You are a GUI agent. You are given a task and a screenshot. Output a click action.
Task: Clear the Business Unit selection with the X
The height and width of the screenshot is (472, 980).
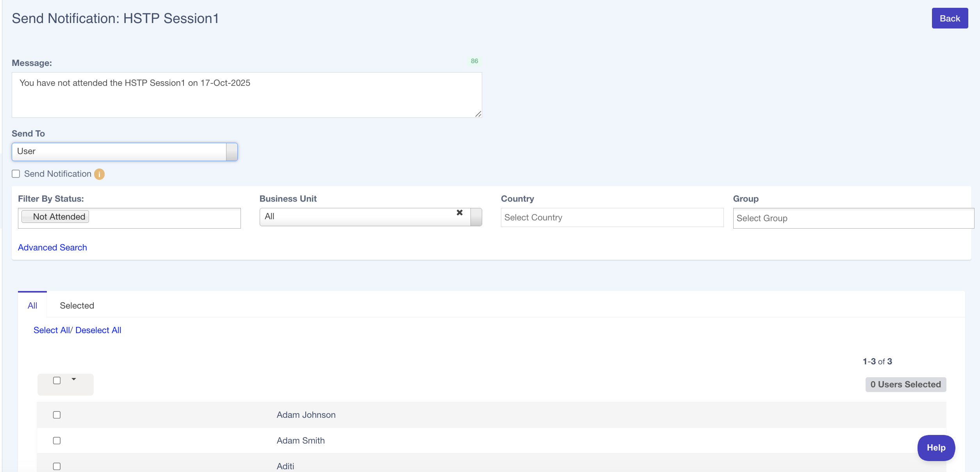(x=460, y=213)
